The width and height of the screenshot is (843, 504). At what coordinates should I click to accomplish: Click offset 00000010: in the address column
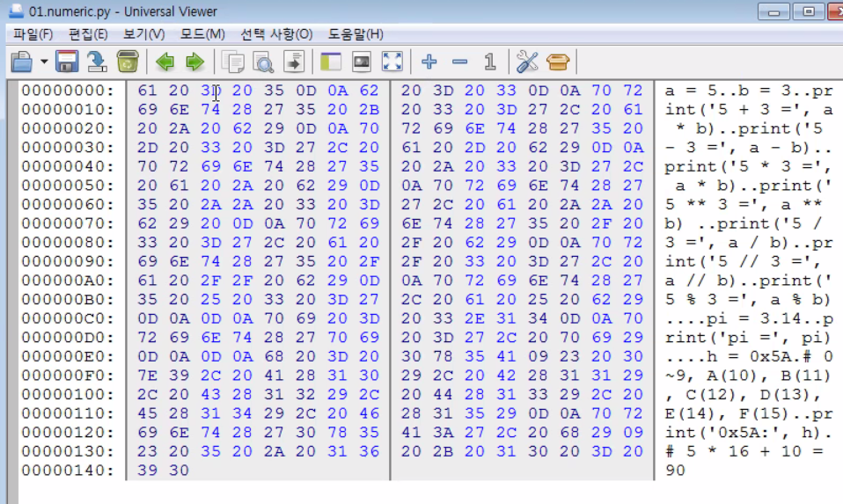click(68, 110)
